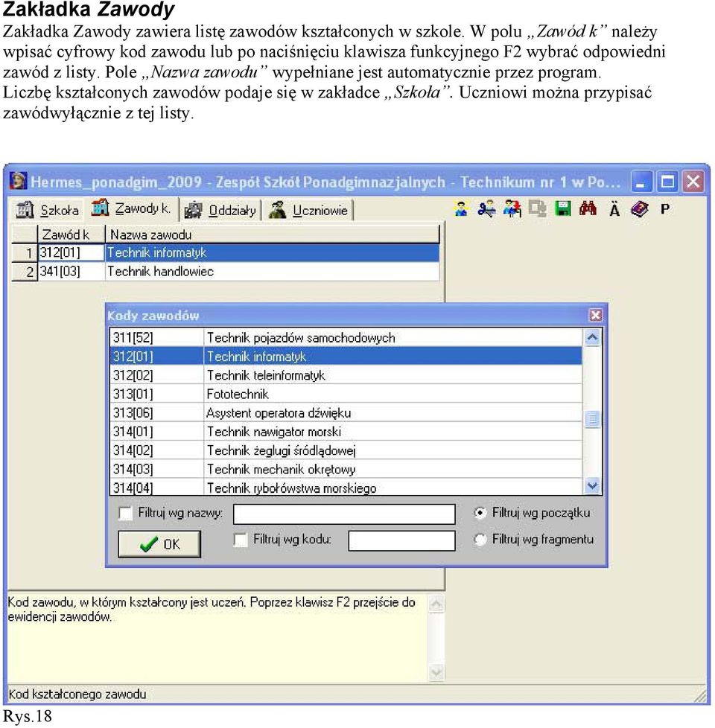Click code 312[02] in the code list
Viewport: 715px width, 728px height.
(x=157, y=375)
